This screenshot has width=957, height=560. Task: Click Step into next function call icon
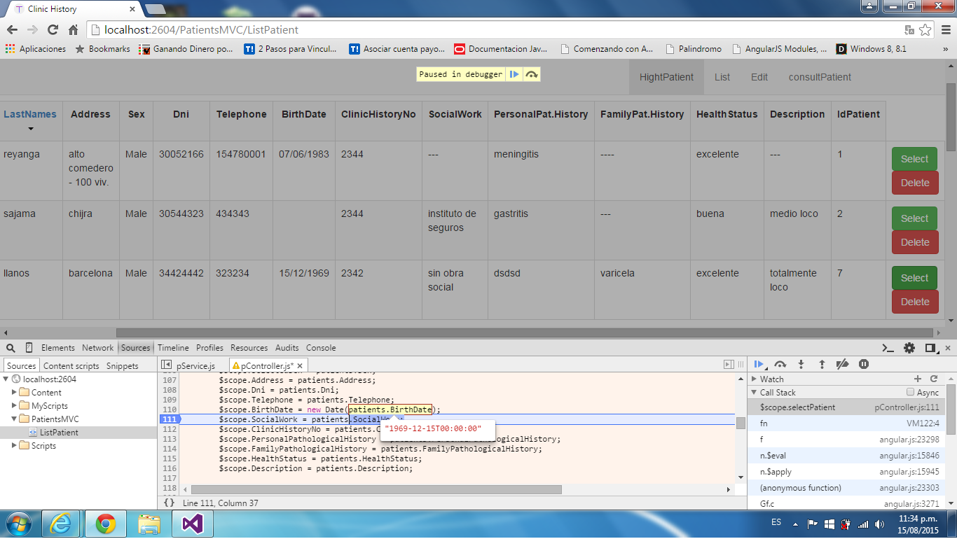[801, 364]
